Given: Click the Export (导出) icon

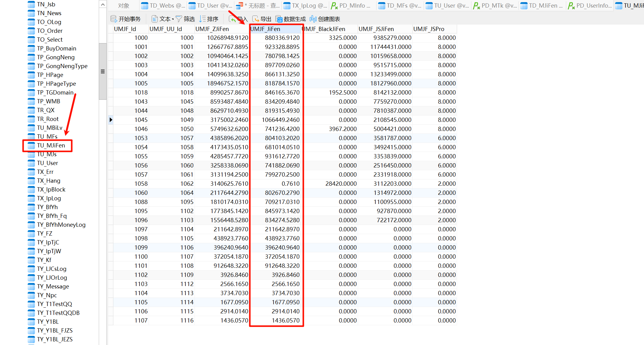Looking at the screenshot, I should tap(256, 19).
